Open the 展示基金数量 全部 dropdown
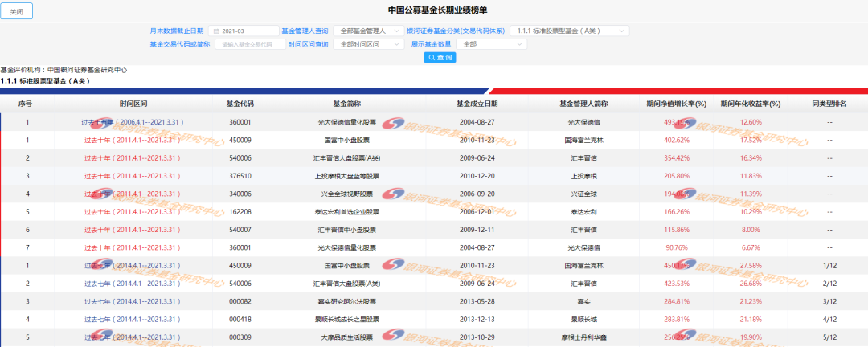This screenshot has width=868, height=347. [x=492, y=44]
